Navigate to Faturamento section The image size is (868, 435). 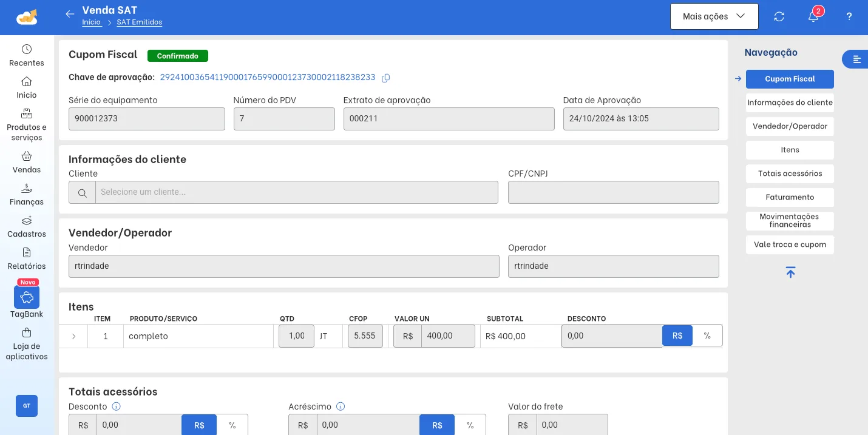click(x=790, y=197)
